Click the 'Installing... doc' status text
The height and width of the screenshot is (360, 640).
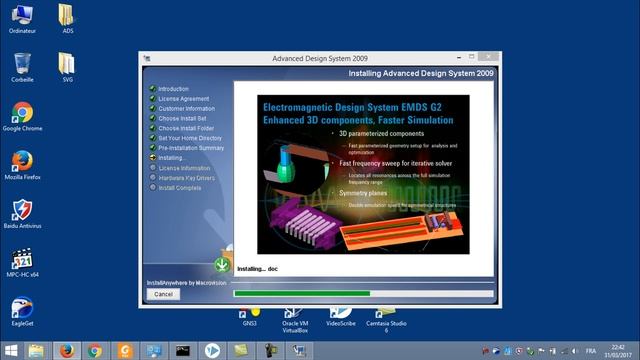[x=258, y=269]
